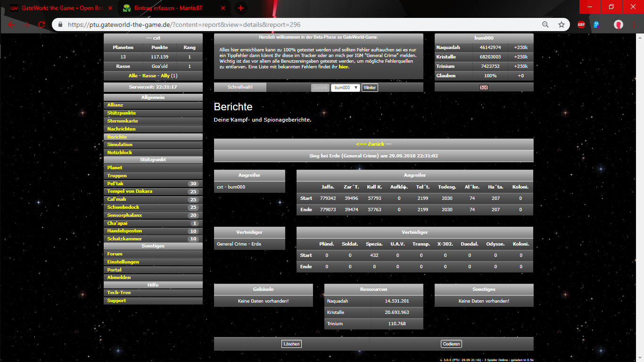This screenshot has height=362, width=644.
Task: Click the Weiter button
Action: [370, 88]
